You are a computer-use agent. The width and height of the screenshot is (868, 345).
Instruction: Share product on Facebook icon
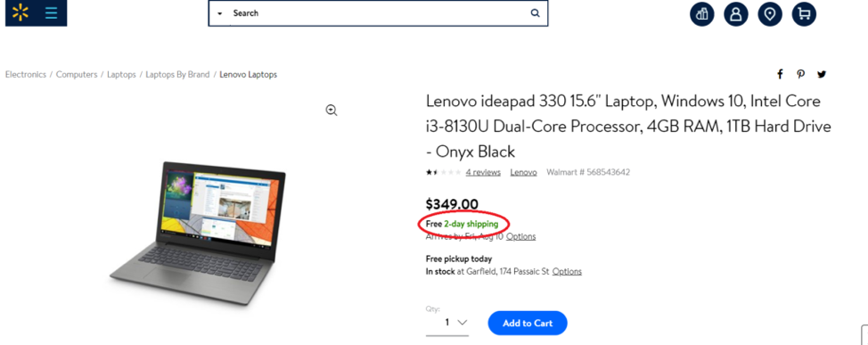(x=780, y=74)
